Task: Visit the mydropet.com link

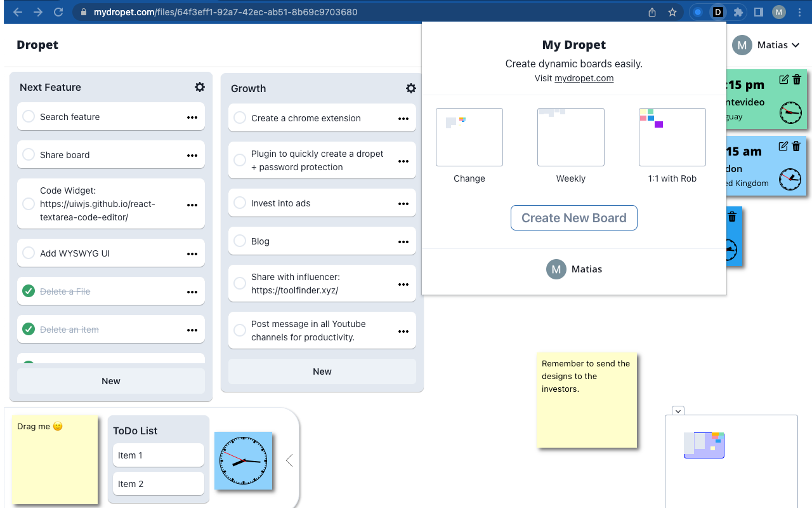Action: 584,79
